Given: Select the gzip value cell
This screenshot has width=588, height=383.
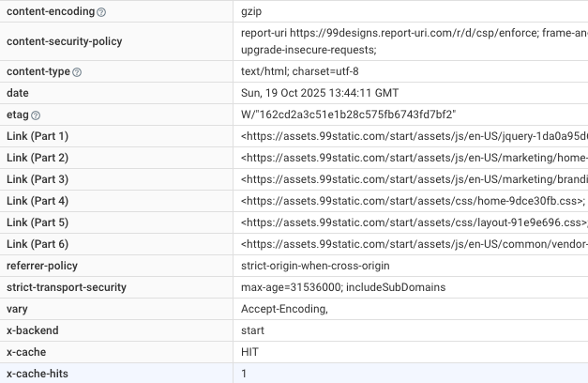Looking at the screenshot, I should [251, 11].
